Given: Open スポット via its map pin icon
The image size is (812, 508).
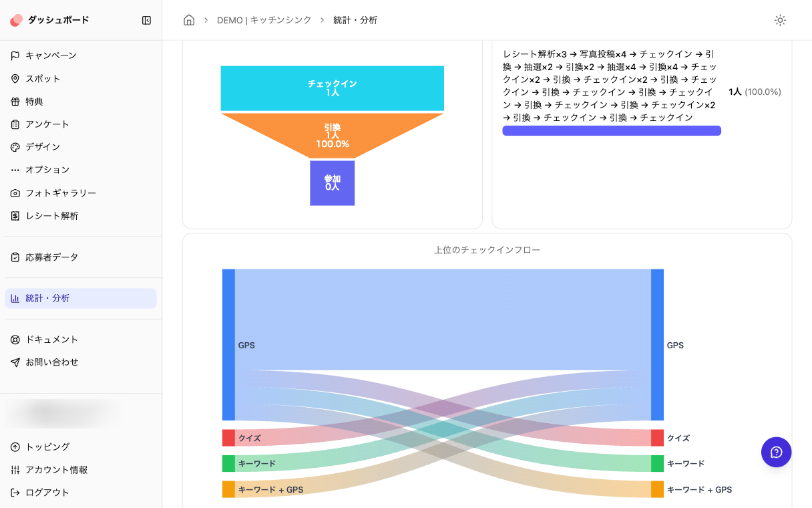Looking at the screenshot, I should 15,78.
